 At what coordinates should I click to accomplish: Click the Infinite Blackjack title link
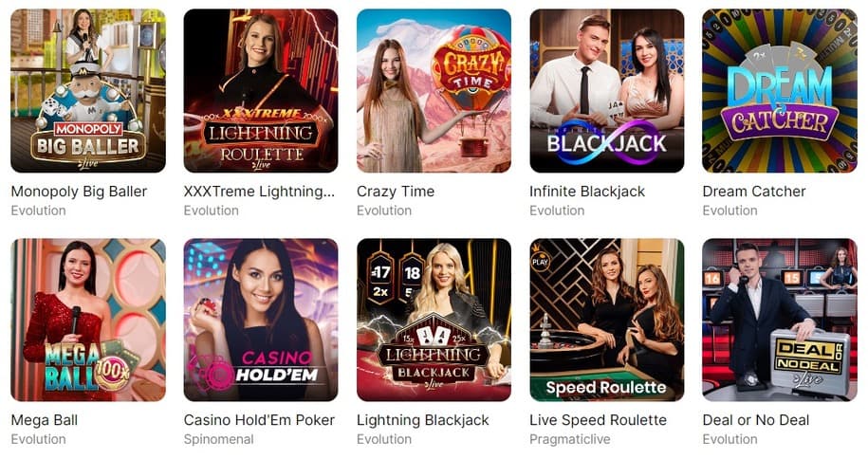point(587,192)
